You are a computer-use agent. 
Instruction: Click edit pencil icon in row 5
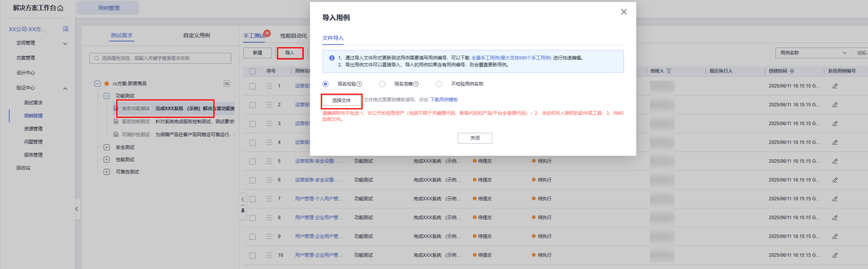(x=835, y=161)
